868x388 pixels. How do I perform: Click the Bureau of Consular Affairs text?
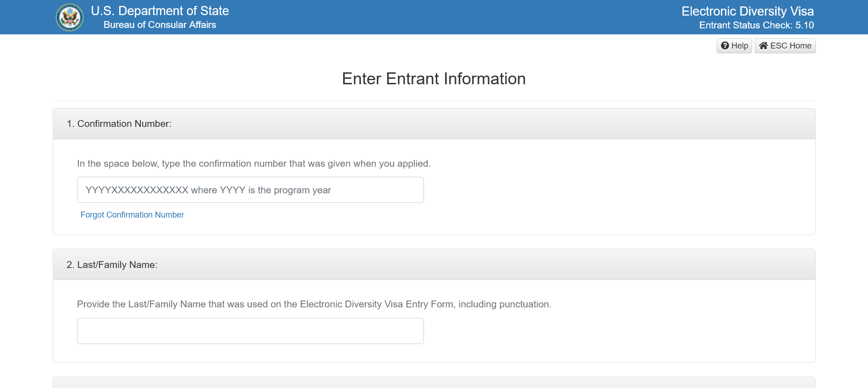point(160,25)
